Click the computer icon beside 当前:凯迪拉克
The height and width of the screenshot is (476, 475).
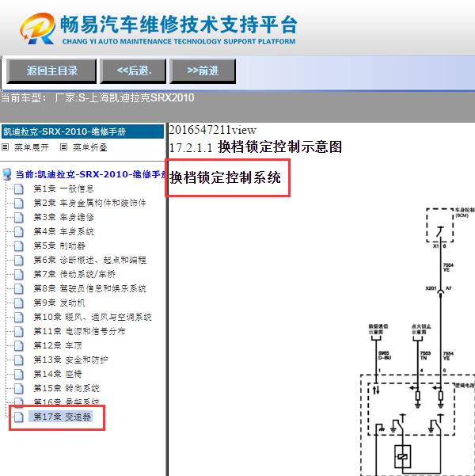click(x=6, y=174)
